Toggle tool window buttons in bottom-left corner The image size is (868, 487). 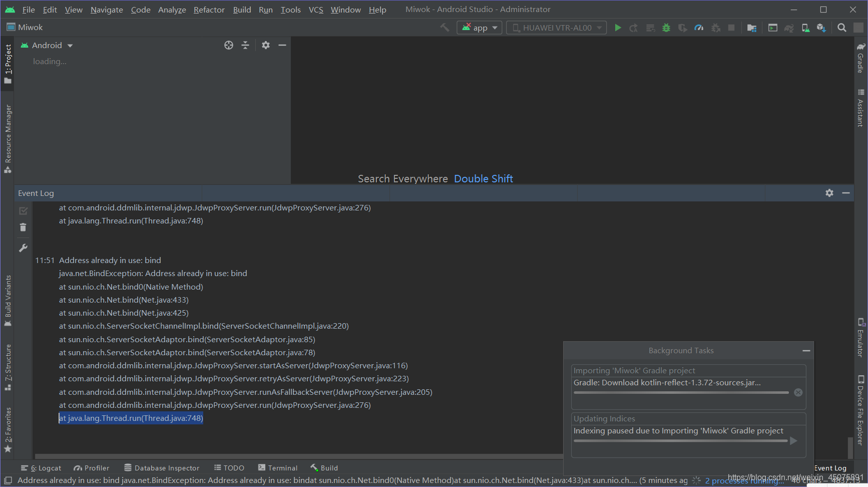tap(8, 480)
